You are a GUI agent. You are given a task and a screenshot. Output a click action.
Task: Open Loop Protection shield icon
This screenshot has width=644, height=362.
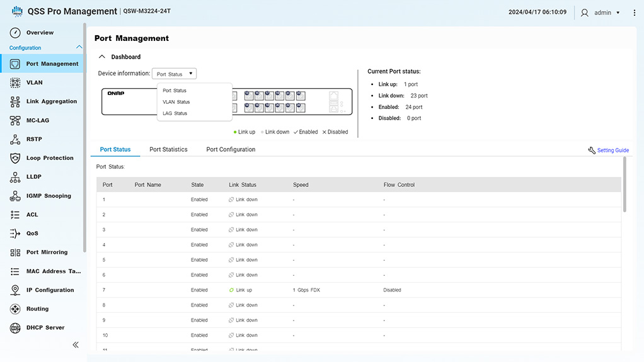click(15, 158)
